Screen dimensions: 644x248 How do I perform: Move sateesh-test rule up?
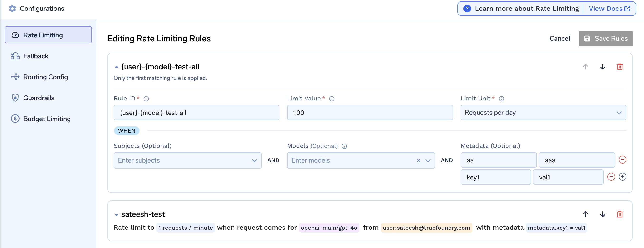585,214
